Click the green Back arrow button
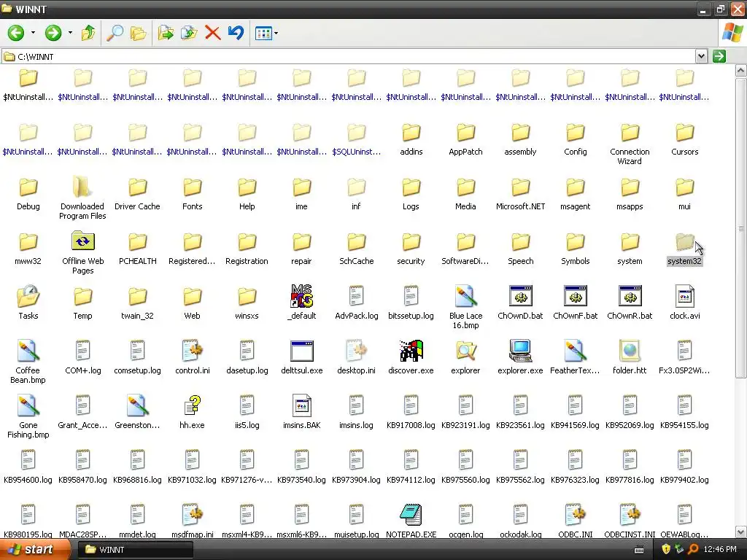 point(16,33)
